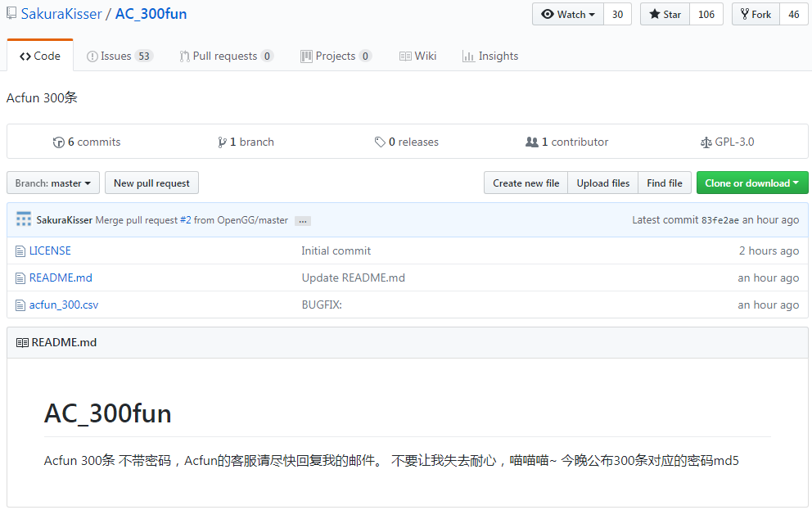View the 0 releases page

407,142
